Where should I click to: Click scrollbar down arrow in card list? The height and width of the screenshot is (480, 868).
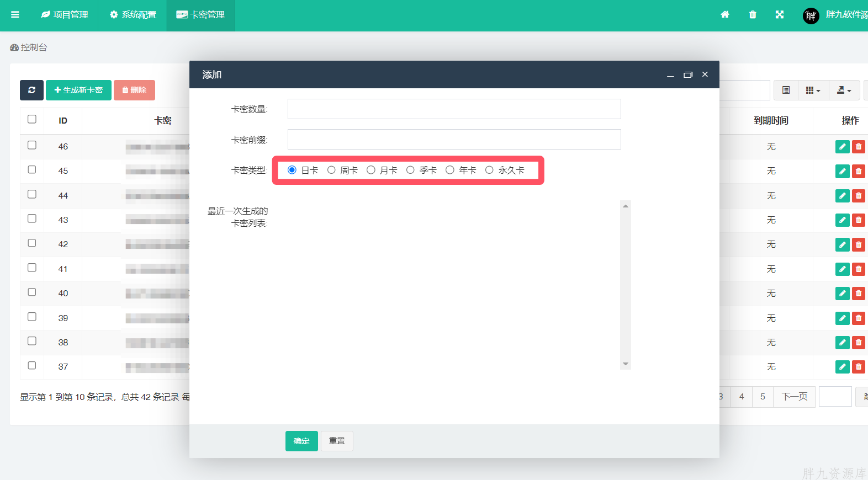(626, 364)
